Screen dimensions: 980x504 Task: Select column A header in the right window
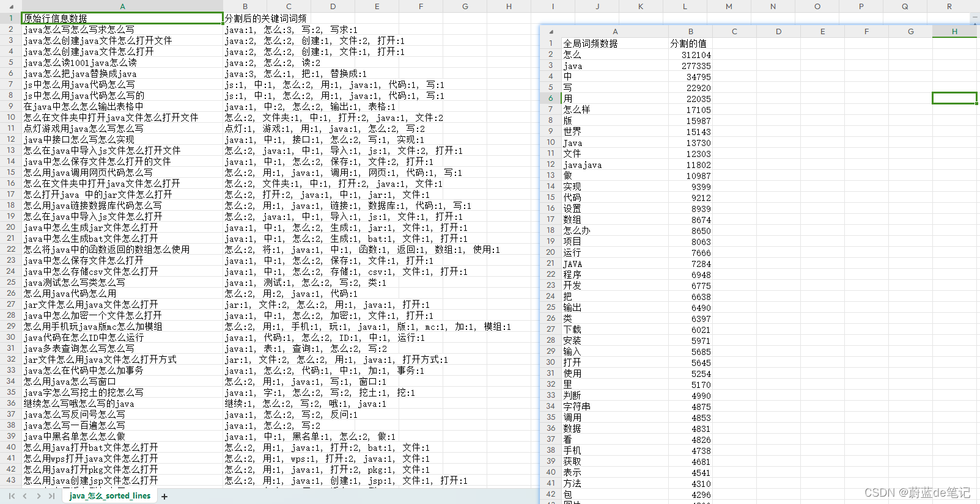(615, 31)
